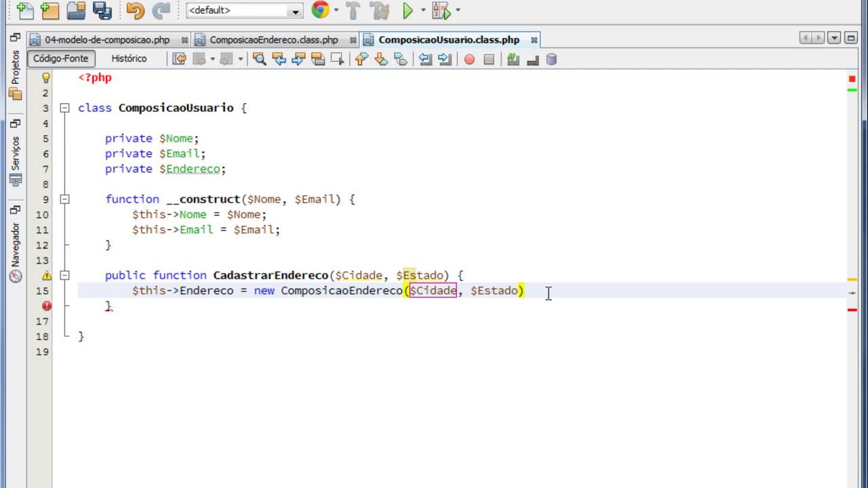Click the red error stripe marker at top right

point(852,79)
